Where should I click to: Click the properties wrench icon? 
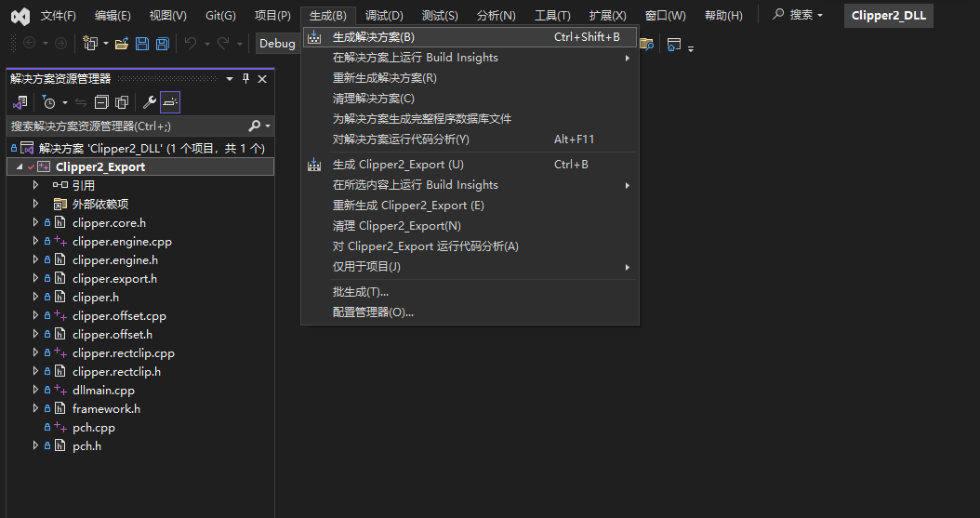click(x=150, y=102)
